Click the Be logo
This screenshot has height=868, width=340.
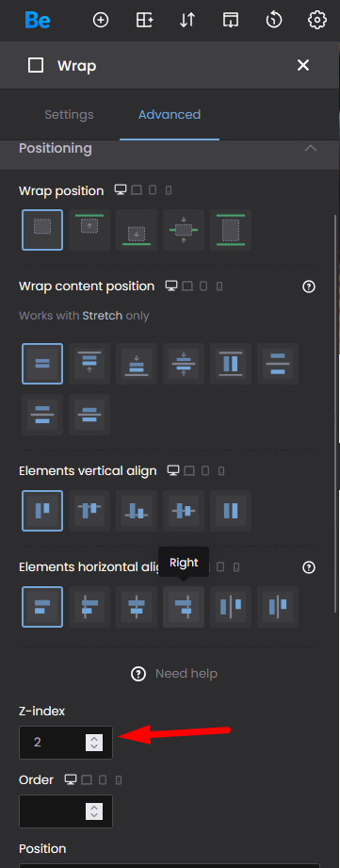click(x=37, y=21)
